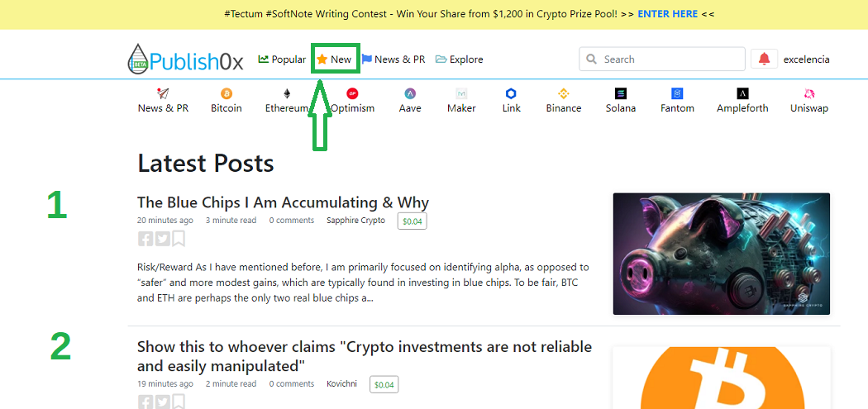Open the cyber piggy bank thumbnail
The width and height of the screenshot is (868, 409).
pyautogui.click(x=722, y=254)
